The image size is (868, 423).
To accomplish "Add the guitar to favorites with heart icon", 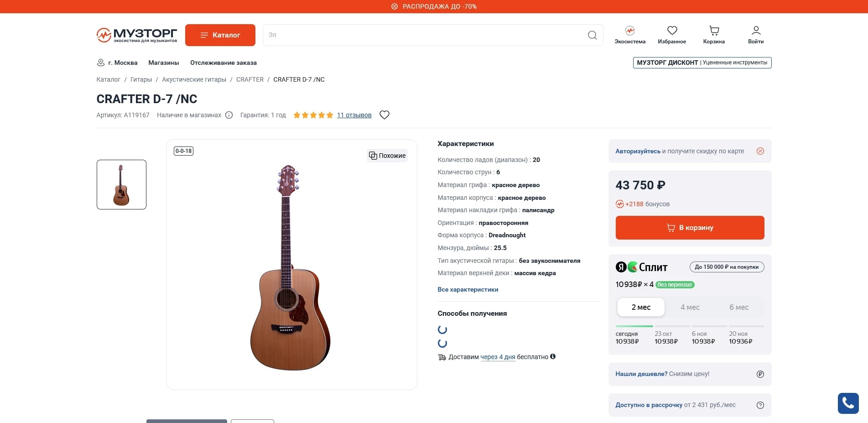I will click(x=384, y=115).
